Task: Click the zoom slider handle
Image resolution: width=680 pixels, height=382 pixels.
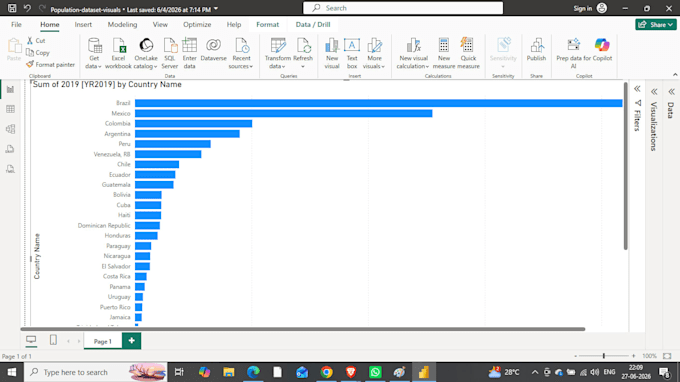Action: 604,356
